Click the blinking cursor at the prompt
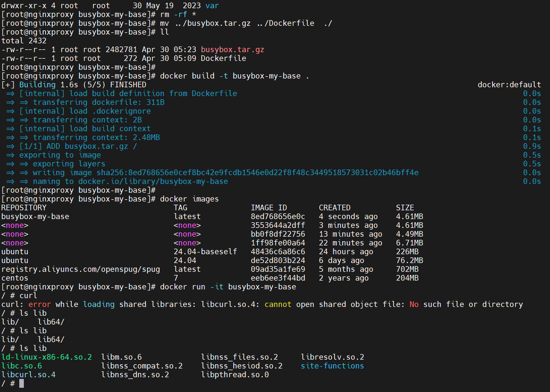This screenshot has width=550, height=392. [22, 383]
